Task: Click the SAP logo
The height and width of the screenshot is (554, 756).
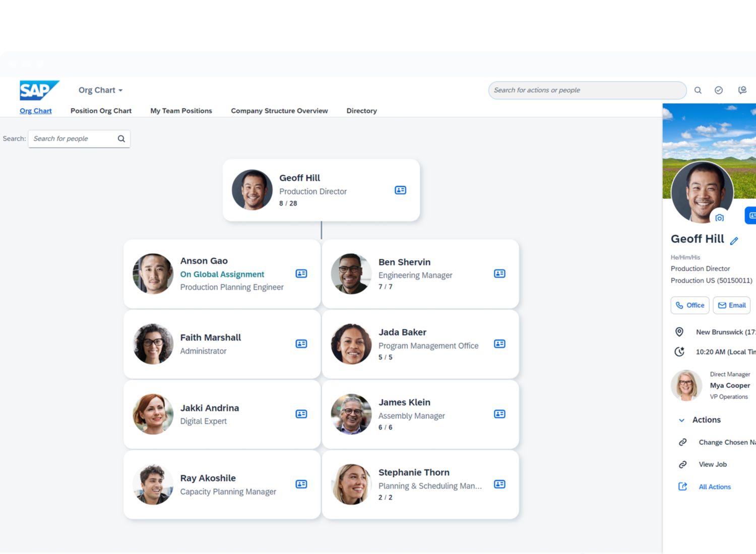Action: 39,90
